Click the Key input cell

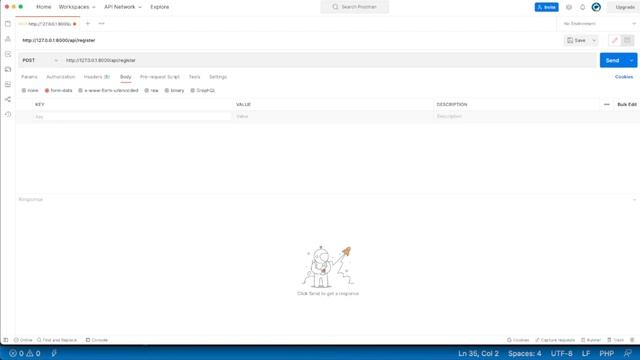point(132,117)
